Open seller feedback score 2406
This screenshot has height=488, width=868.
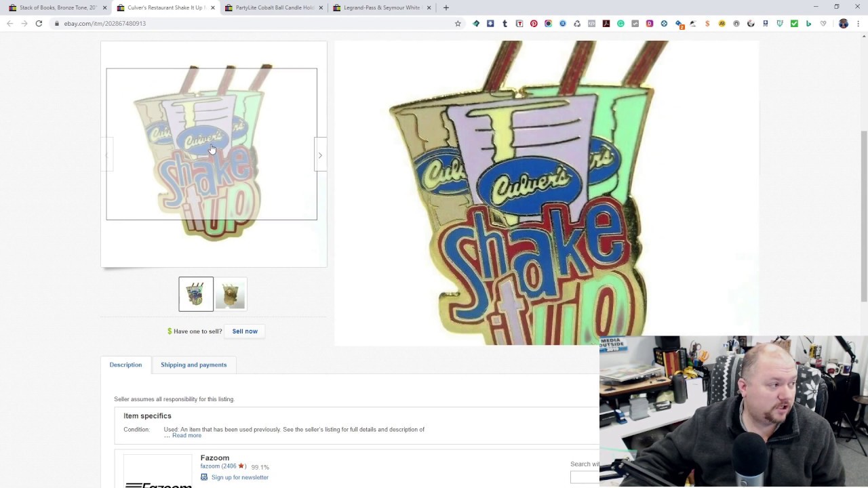click(x=229, y=466)
